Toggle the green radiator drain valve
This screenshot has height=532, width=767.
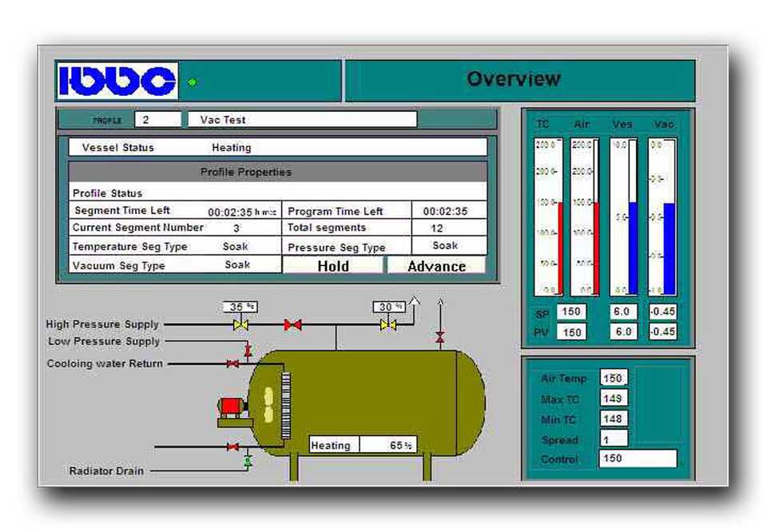248,461
